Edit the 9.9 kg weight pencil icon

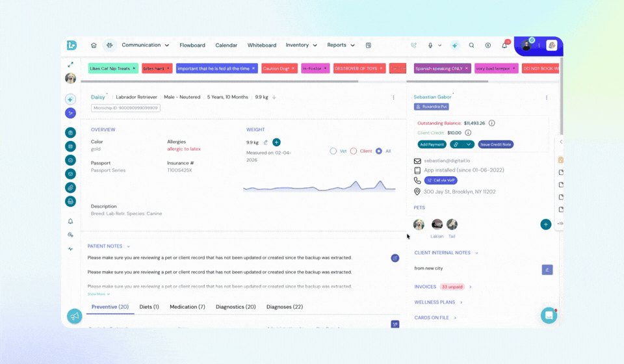pyautogui.click(x=265, y=142)
